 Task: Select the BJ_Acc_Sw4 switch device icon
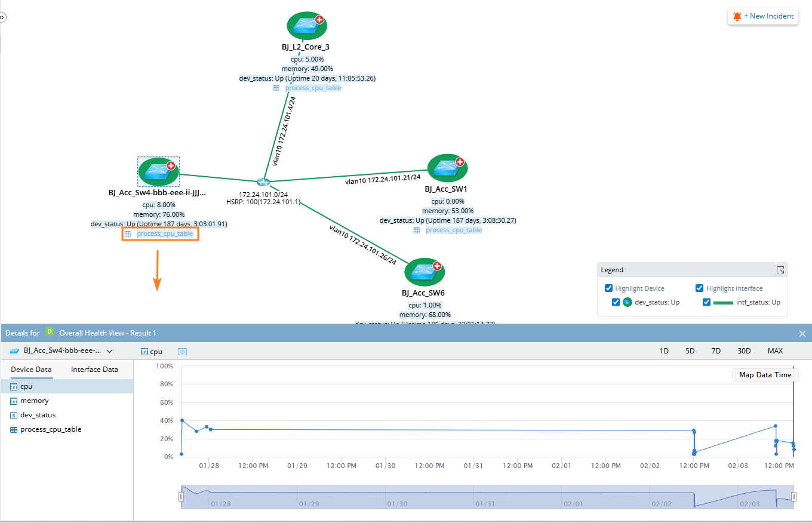158,172
